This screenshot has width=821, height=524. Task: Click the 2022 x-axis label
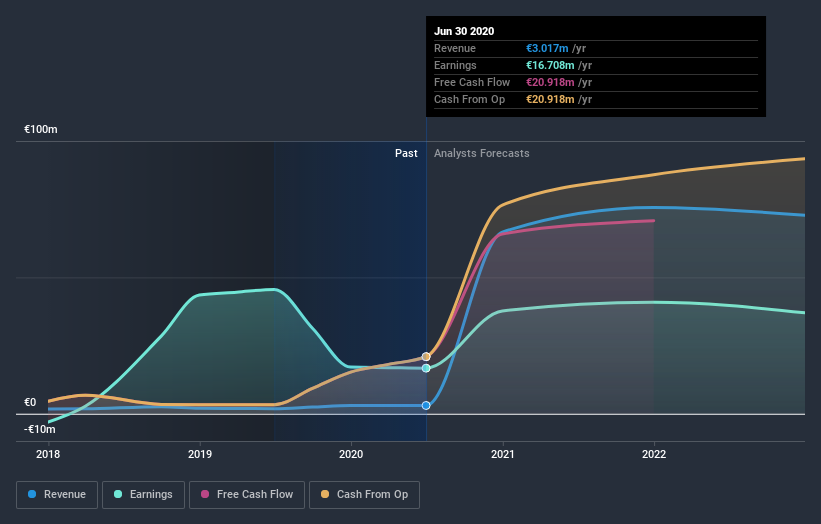(654, 454)
